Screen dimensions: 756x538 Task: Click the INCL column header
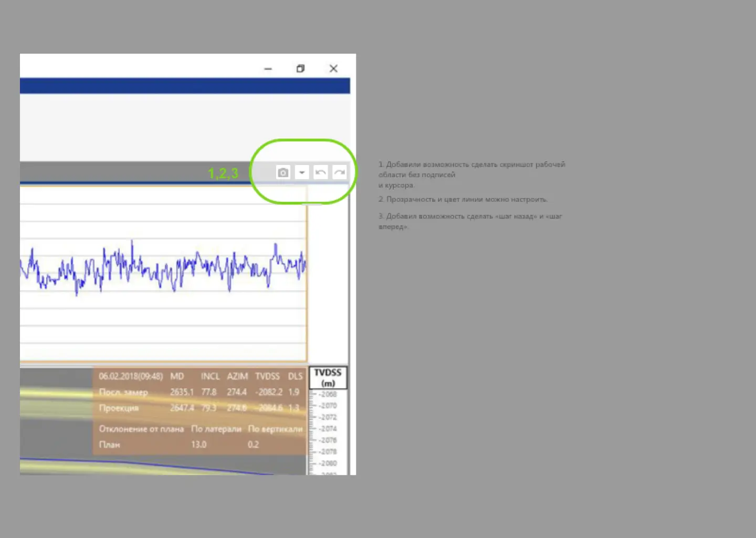point(210,376)
